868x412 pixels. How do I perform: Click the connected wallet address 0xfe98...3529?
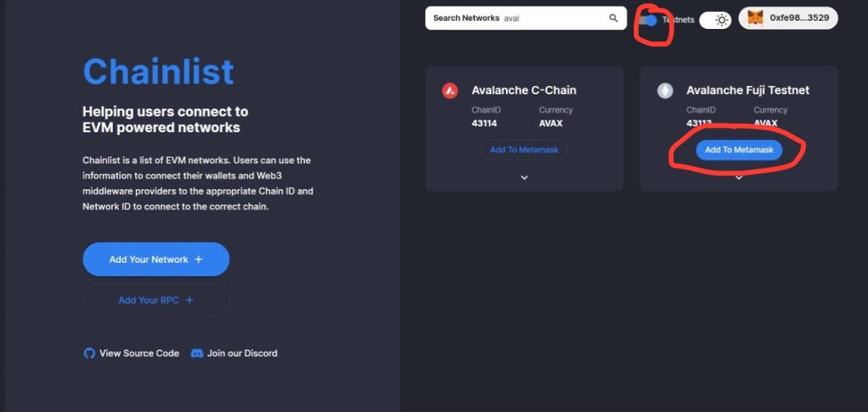tap(799, 19)
